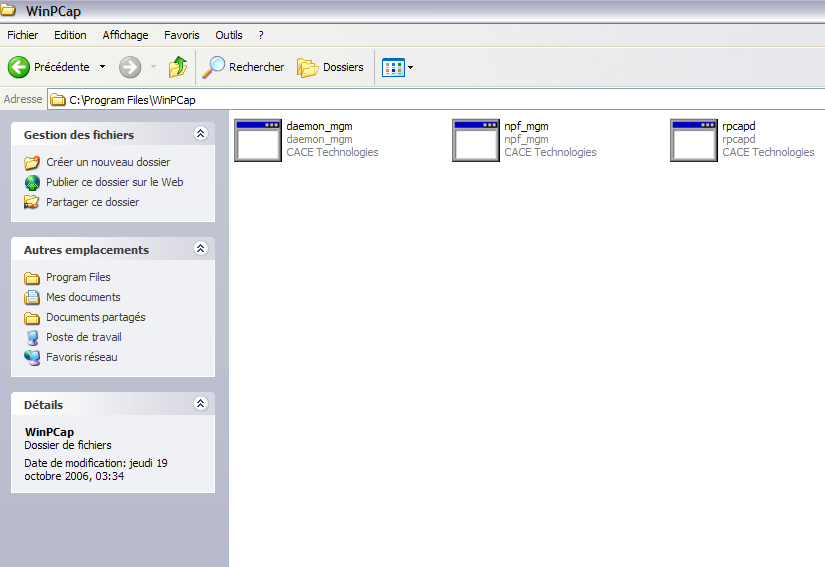Viewport: 825px width, 567px height.
Task: Go up one folder level icon
Action: 178,67
